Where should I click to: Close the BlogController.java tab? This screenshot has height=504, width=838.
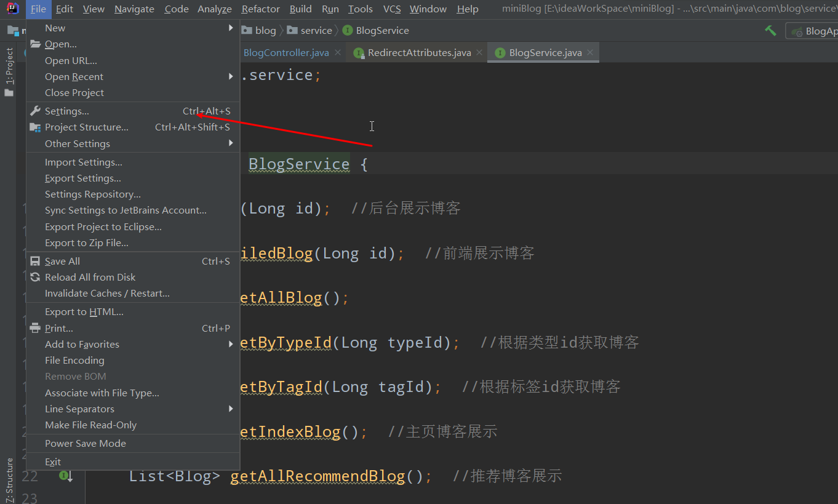[338, 52]
